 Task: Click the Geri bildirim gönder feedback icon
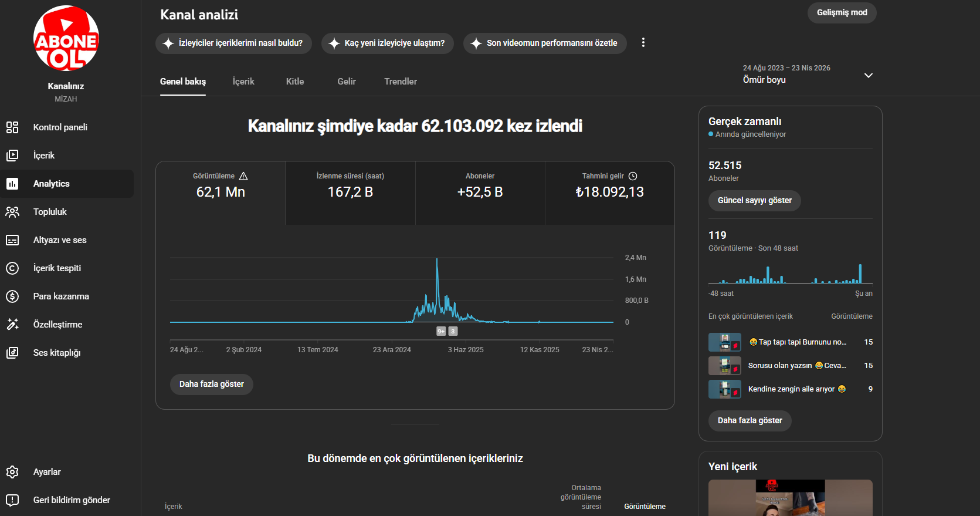tap(12, 500)
